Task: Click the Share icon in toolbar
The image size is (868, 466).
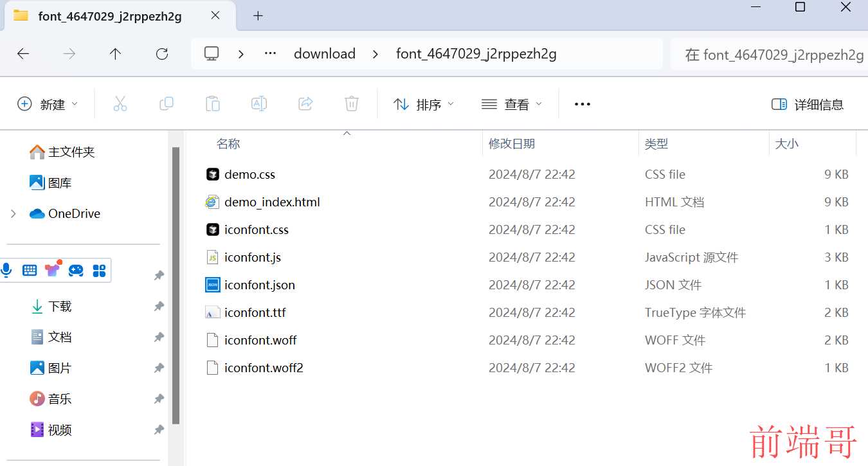Action: 305,104
